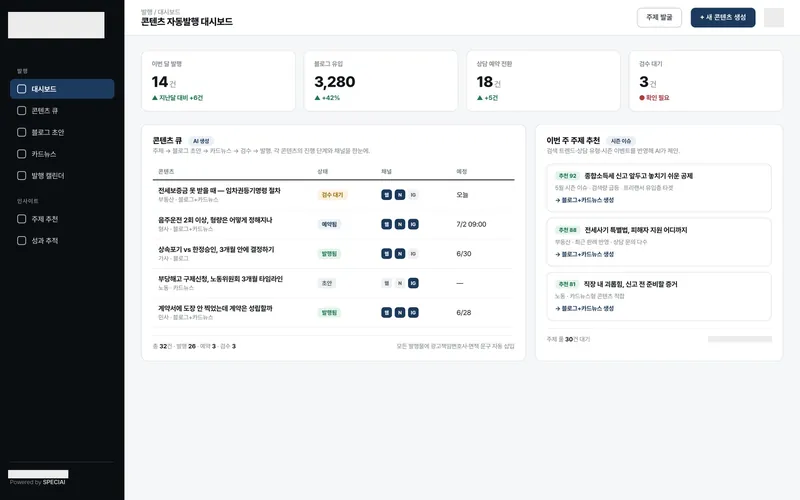Click IG channel badge in 계약서에 도장 row
This screenshot has width=800, height=500.
point(413,313)
